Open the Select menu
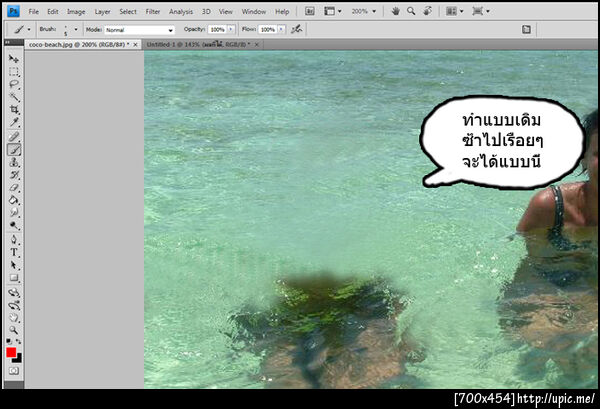The height and width of the screenshot is (409, 600). click(128, 12)
